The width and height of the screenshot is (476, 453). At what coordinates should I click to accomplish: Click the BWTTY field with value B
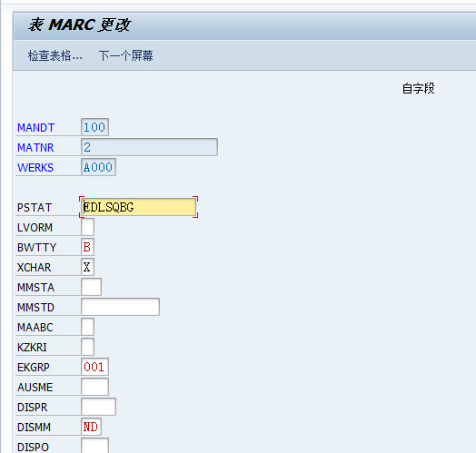click(87, 247)
